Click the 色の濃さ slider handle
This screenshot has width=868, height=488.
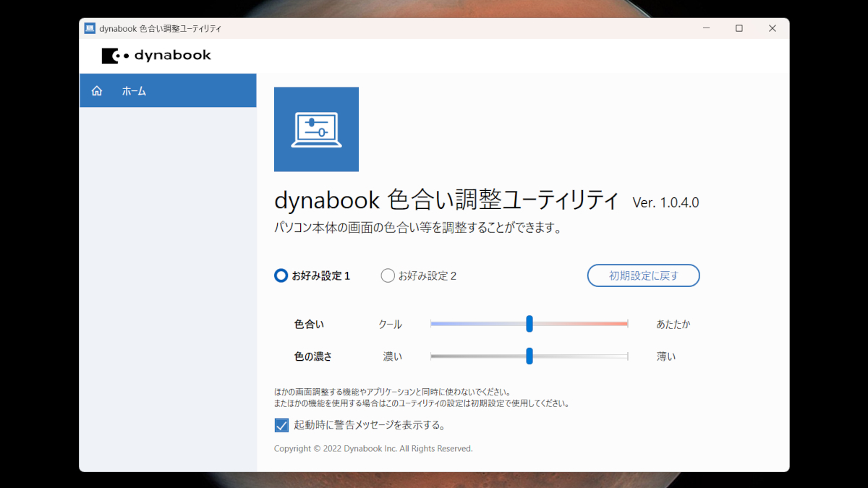tap(530, 356)
